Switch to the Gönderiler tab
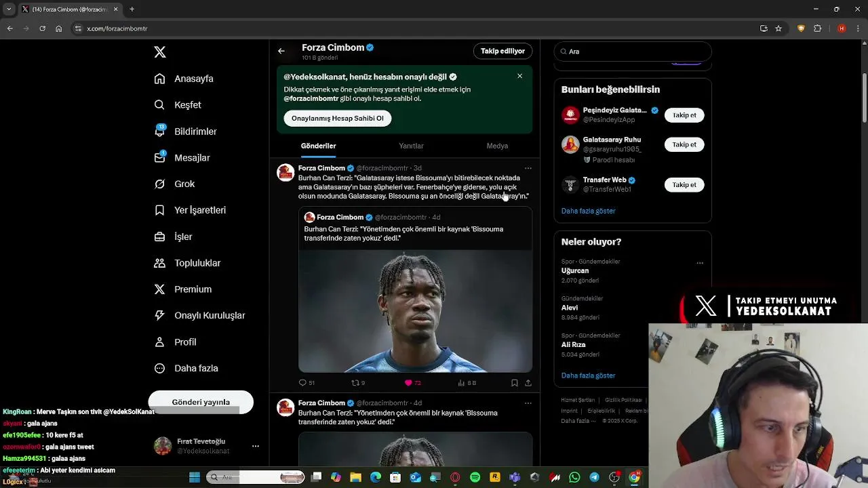This screenshot has height=488, width=868. pyautogui.click(x=318, y=146)
